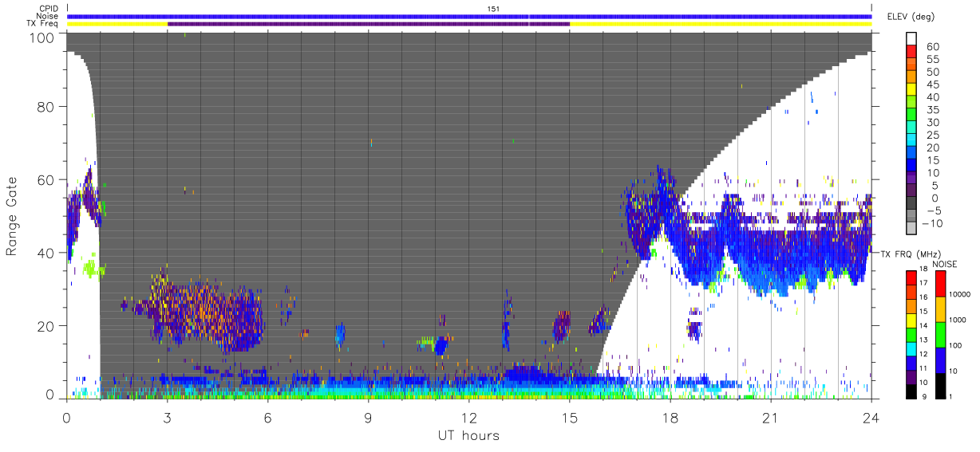Screen dimensions: 980x452
Task: Select the dark gray 0 to -5 elevation swatch
Action: (911, 203)
